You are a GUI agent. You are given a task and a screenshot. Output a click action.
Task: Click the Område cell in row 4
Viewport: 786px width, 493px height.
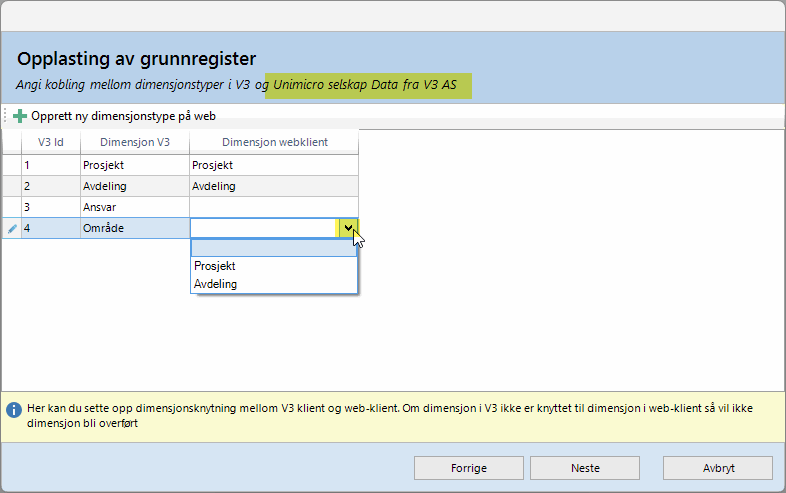pos(134,229)
